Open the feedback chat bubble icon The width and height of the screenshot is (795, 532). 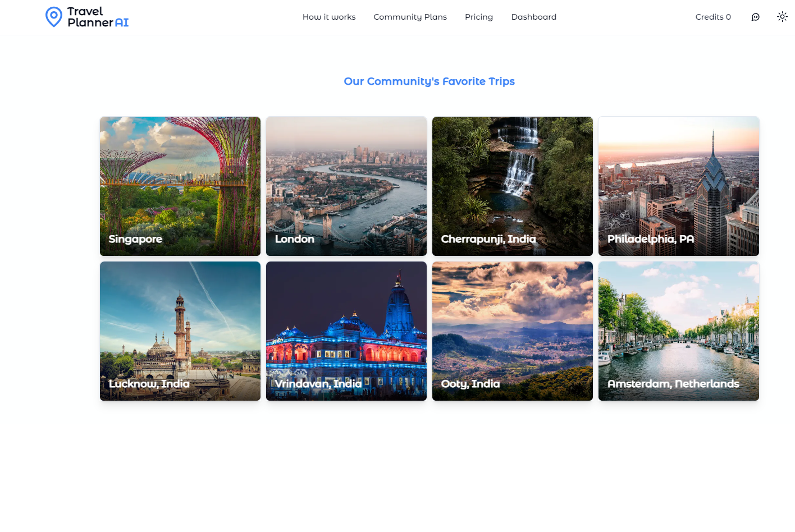click(x=756, y=17)
